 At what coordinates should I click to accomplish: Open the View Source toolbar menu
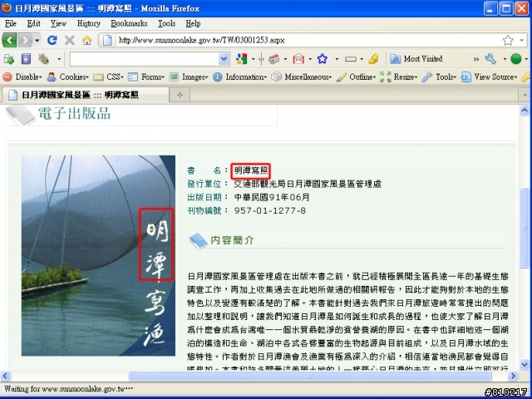click(x=490, y=77)
